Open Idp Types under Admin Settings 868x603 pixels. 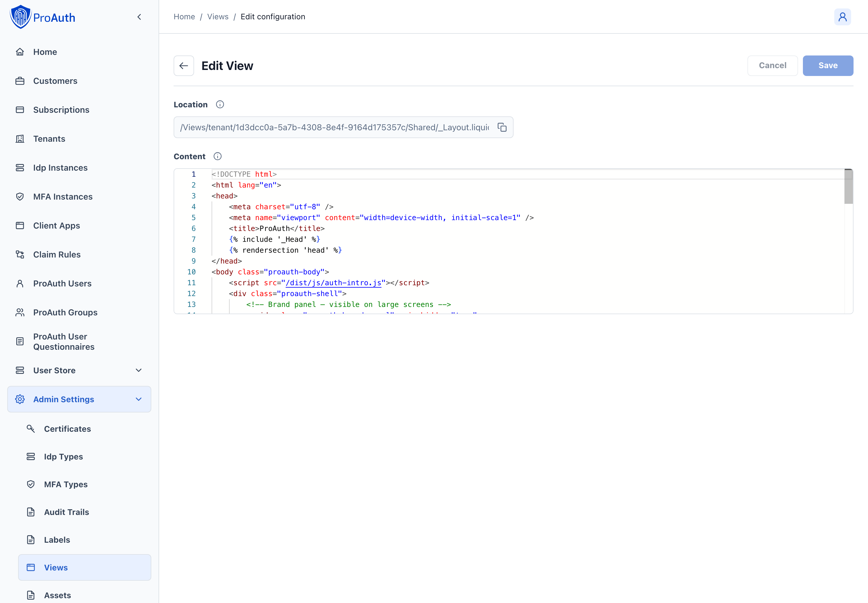pos(85,456)
